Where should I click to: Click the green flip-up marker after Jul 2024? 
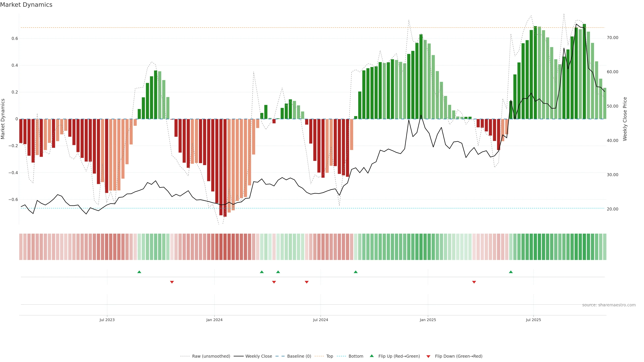(x=356, y=272)
